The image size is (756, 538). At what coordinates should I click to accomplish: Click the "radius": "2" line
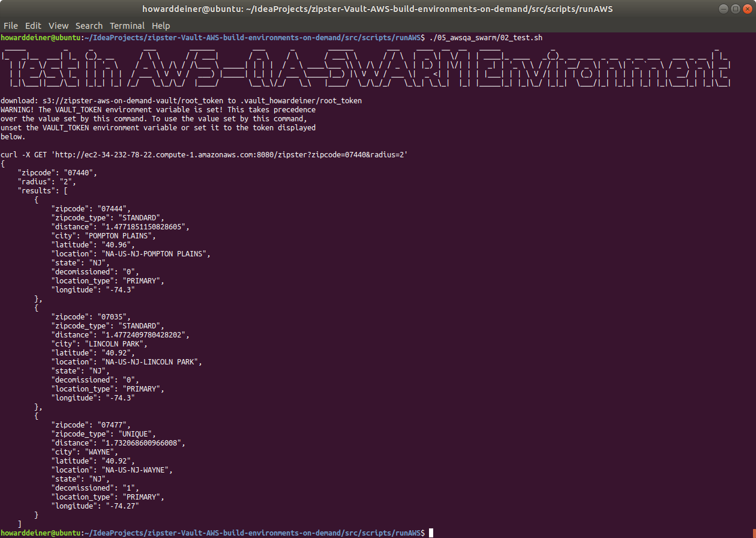coord(47,182)
